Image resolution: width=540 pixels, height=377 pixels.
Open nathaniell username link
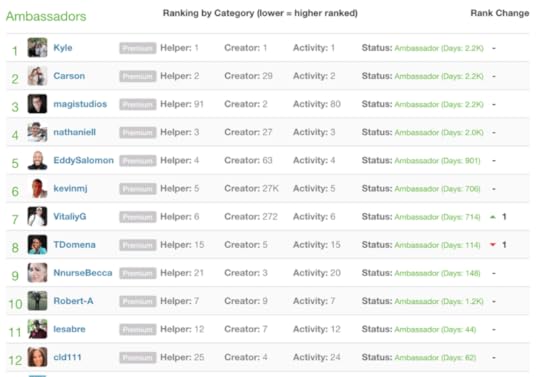point(74,132)
